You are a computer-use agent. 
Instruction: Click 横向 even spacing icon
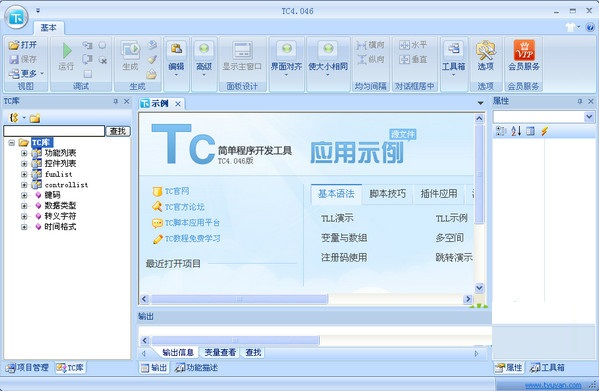tap(361, 45)
